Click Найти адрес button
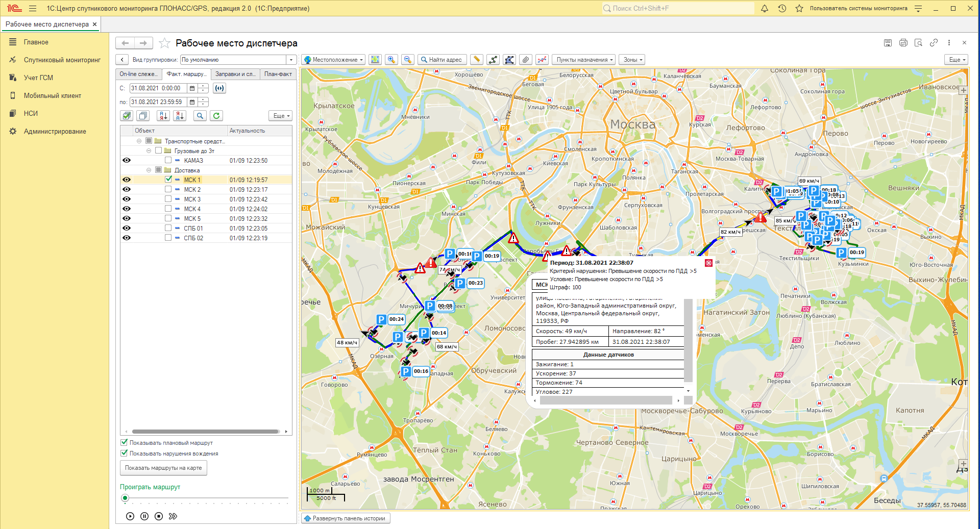This screenshot has height=529, width=980. tap(442, 60)
